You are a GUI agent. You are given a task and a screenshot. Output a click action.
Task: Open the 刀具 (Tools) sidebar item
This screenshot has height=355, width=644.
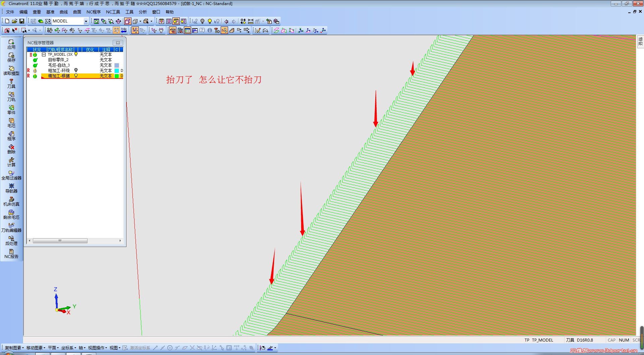11,84
